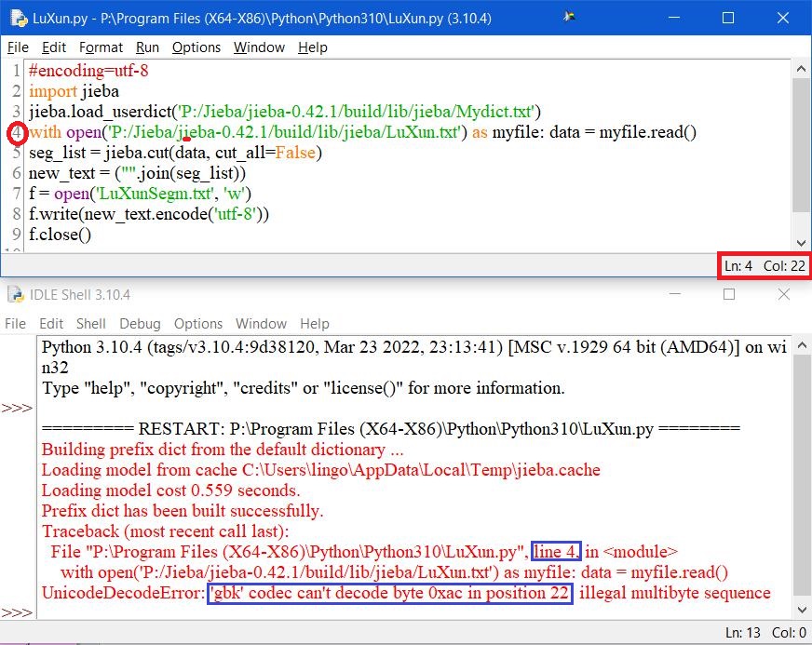Close the LuXun.py editor window
812x645 pixels.
tap(783, 18)
